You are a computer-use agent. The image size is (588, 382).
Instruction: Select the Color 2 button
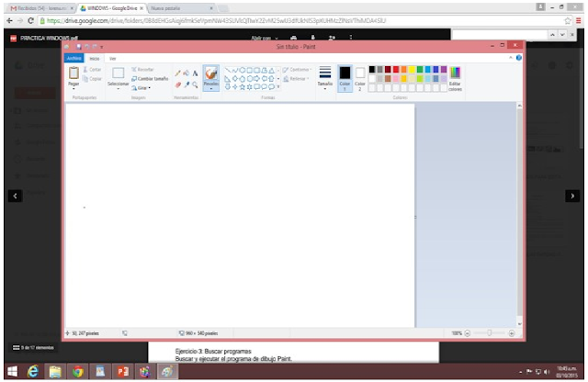(x=360, y=78)
